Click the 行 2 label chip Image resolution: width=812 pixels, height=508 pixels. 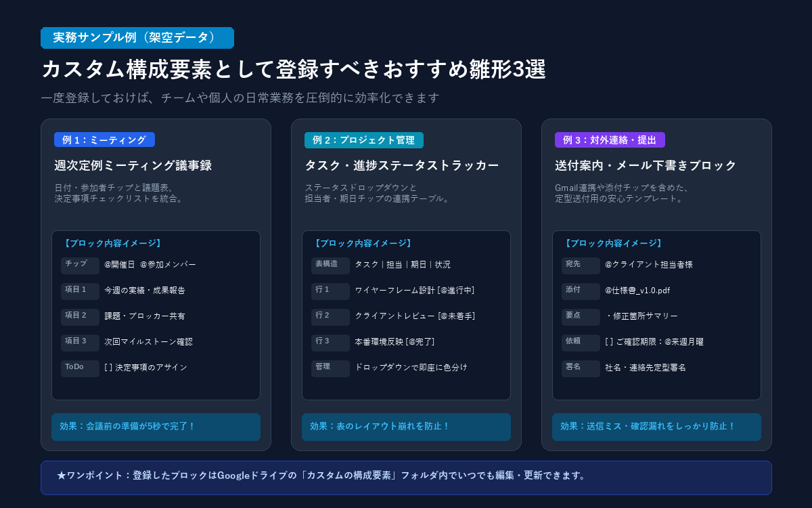330,317
